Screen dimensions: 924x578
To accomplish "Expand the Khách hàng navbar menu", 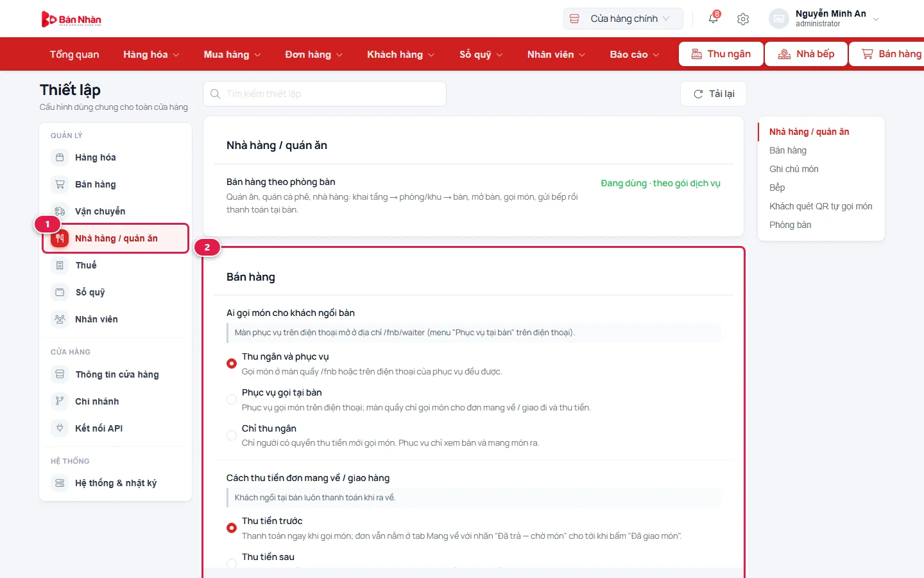I will (400, 55).
